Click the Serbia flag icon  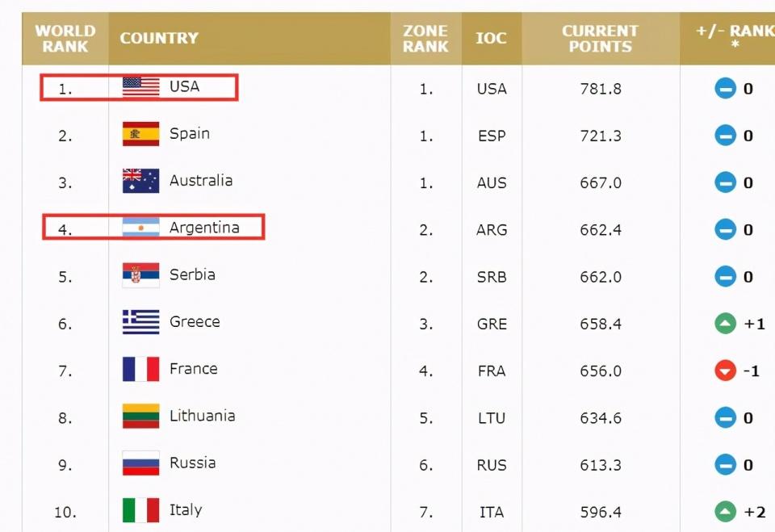(140, 275)
